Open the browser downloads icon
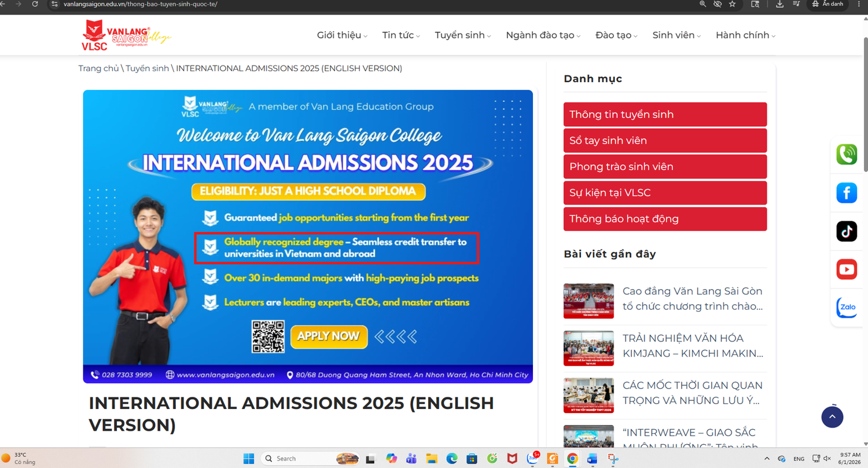Viewport: 868px width, 468px height. click(779, 4)
